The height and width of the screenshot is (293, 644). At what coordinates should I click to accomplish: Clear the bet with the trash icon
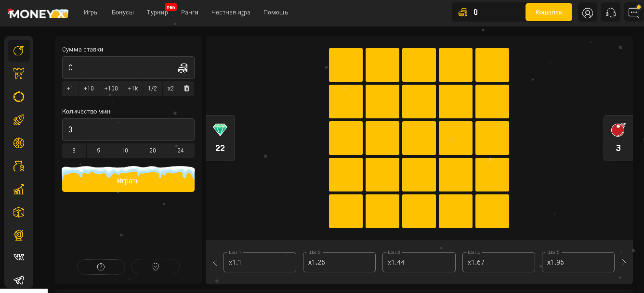[186, 89]
